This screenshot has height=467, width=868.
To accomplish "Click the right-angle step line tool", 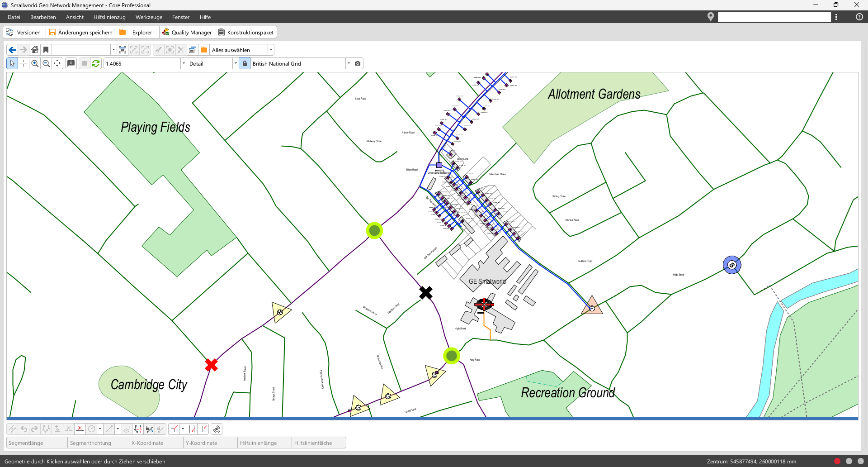I will point(203,429).
